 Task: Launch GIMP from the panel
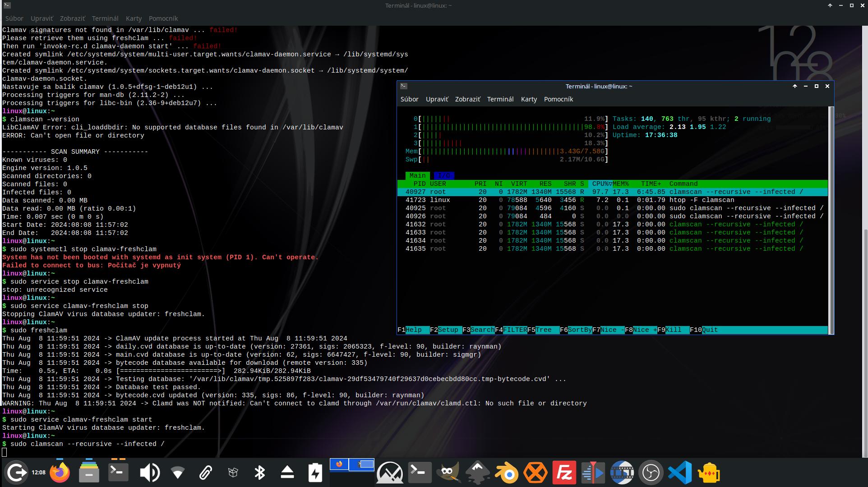point(448,473)
